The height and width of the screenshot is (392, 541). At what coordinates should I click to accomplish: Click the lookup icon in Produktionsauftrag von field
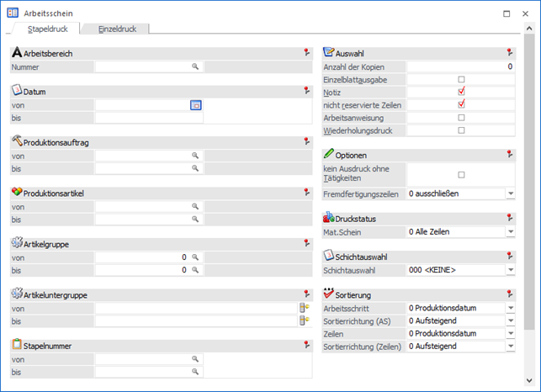[x=194, y=156]
